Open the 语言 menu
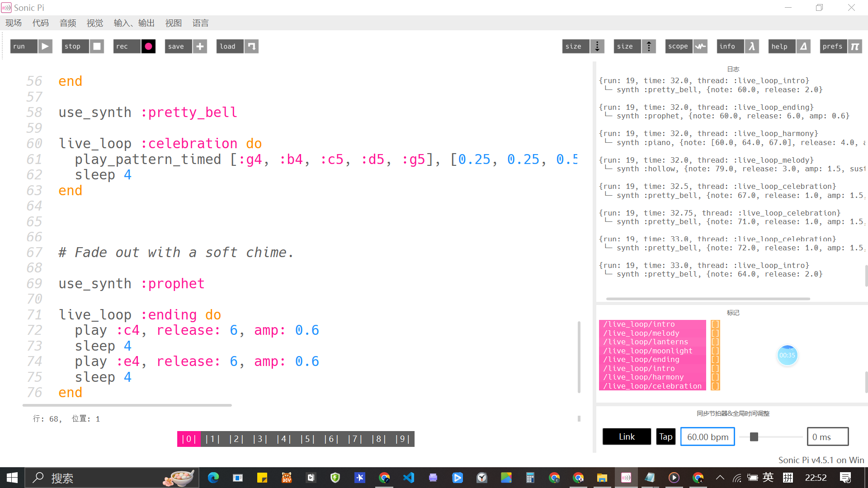Viewport: 868px width, 488px height. (x=200, y=23)
